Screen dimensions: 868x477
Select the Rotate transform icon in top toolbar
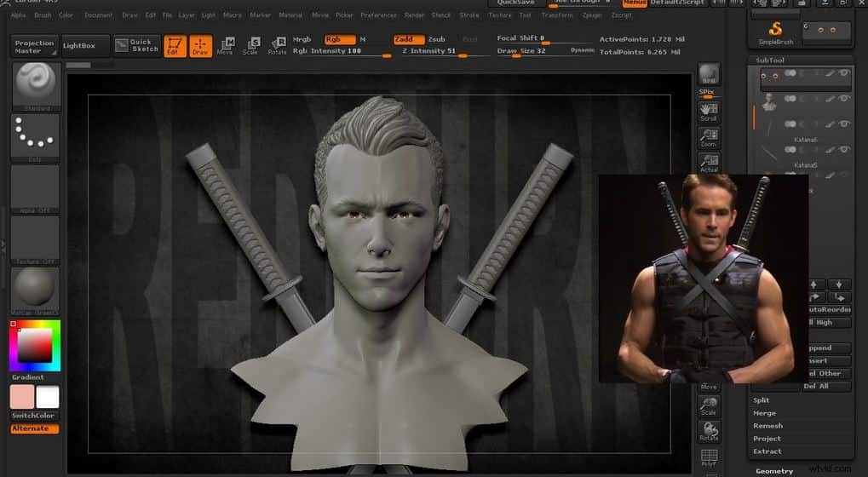278,46
